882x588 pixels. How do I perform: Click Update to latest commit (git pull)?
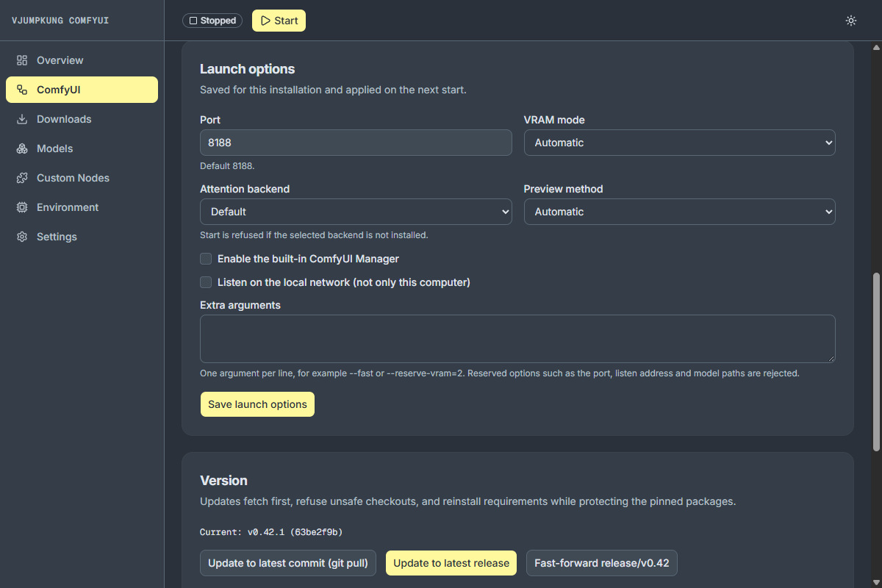click(x=288, y=563)
